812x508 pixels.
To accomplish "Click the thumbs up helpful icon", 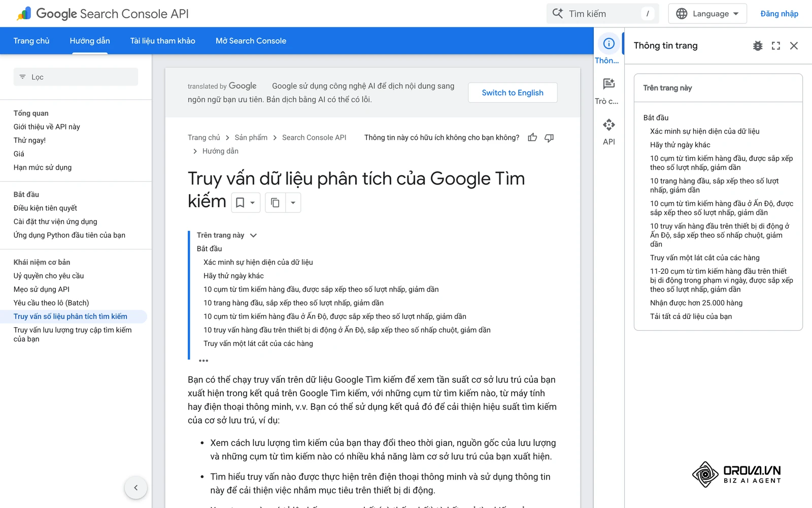I will coord(532,137).
